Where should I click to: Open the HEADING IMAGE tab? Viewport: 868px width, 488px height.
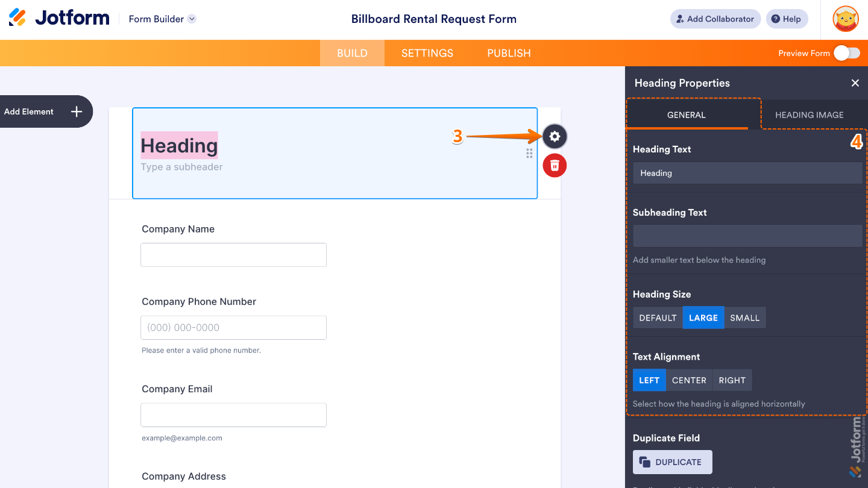pos(809,114)
